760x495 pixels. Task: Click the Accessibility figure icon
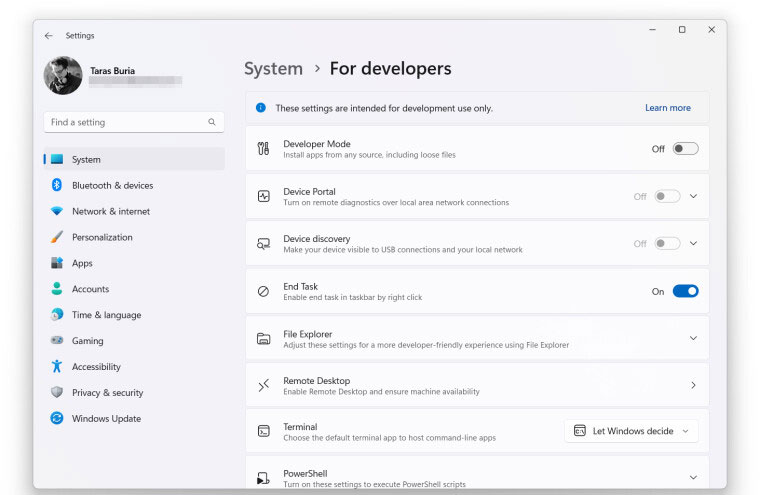57,366
